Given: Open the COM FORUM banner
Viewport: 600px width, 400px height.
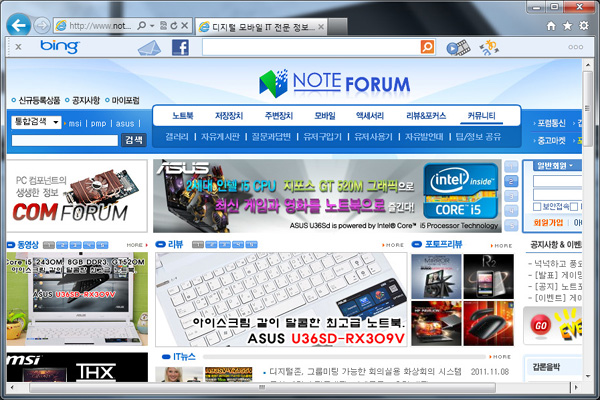Looking at the screenshot, I should pyautogui.click(x=77, y=196).
